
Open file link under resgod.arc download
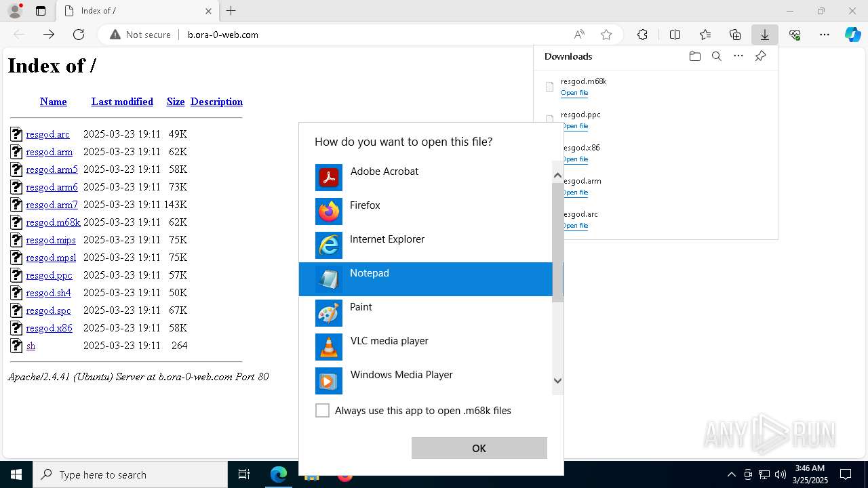pyautogui.click(x=574, y=226)
